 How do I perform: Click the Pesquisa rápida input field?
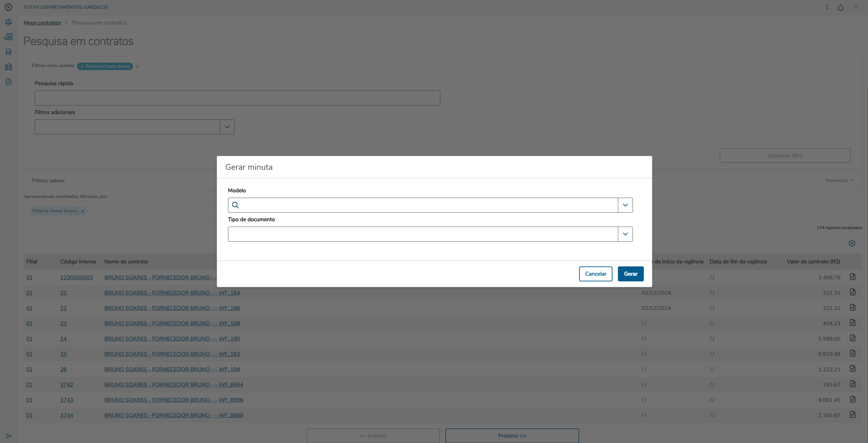(x=237, y=98)
